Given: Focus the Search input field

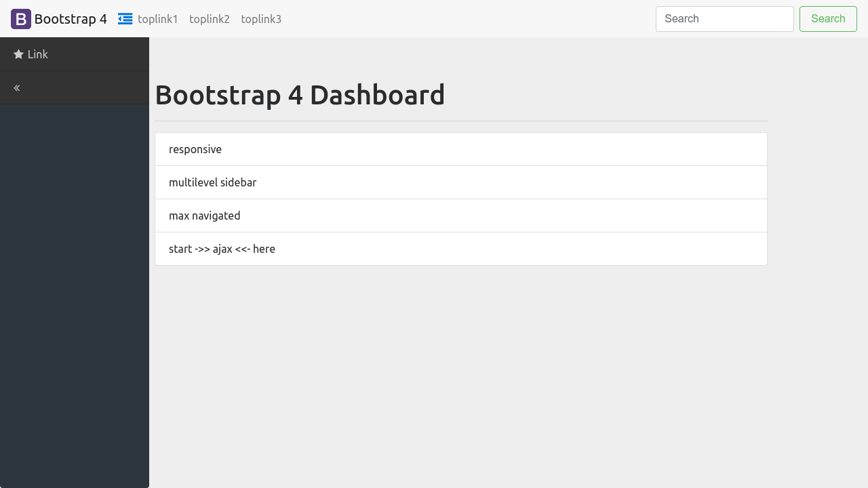Looking at the screenshot, I should tap(725, 19).
